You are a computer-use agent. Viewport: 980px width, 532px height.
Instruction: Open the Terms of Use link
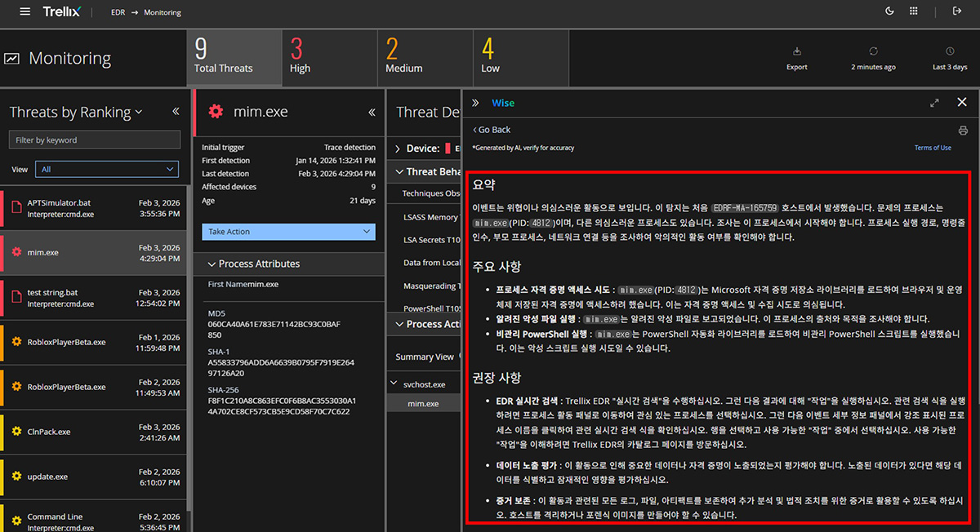click(933, 148)
